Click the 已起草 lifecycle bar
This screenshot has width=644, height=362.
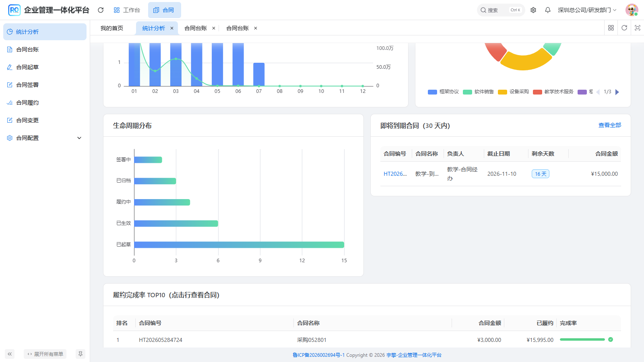click(239, 245)
